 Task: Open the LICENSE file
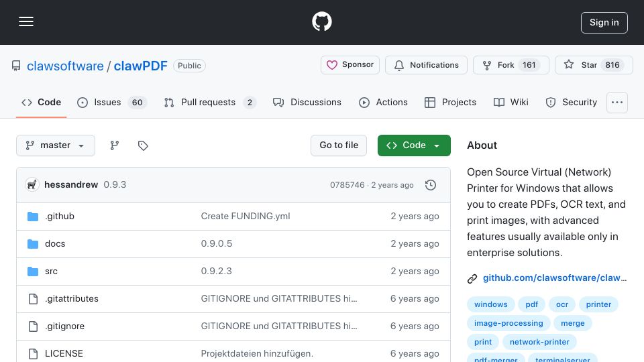tap(64, 354)
